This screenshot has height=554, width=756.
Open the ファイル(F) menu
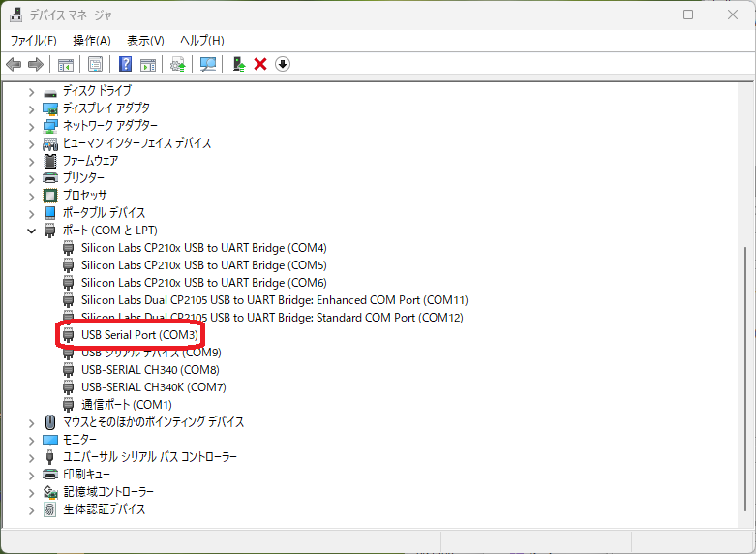[x=34, y=41]
